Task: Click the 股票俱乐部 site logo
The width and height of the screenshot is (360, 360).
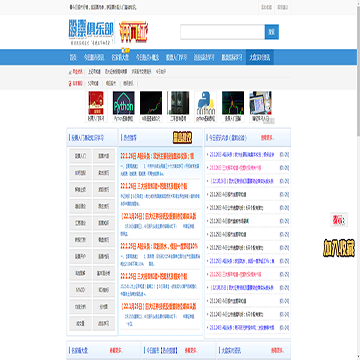Action: 91,32
